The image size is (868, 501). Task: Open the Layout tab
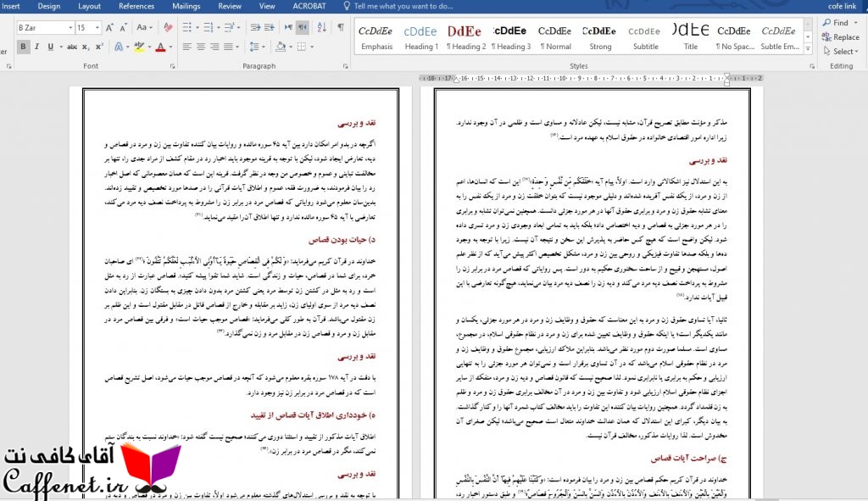[x=89, y=6]
